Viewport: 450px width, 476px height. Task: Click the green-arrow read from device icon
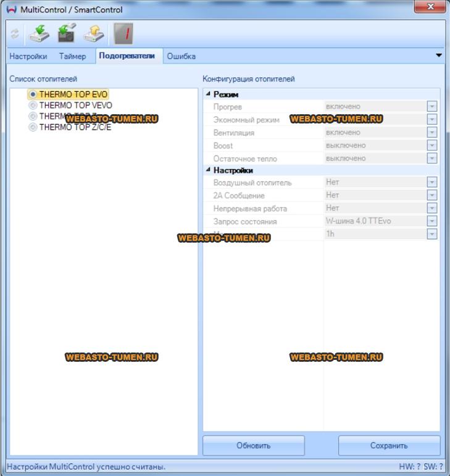point(40,33)
